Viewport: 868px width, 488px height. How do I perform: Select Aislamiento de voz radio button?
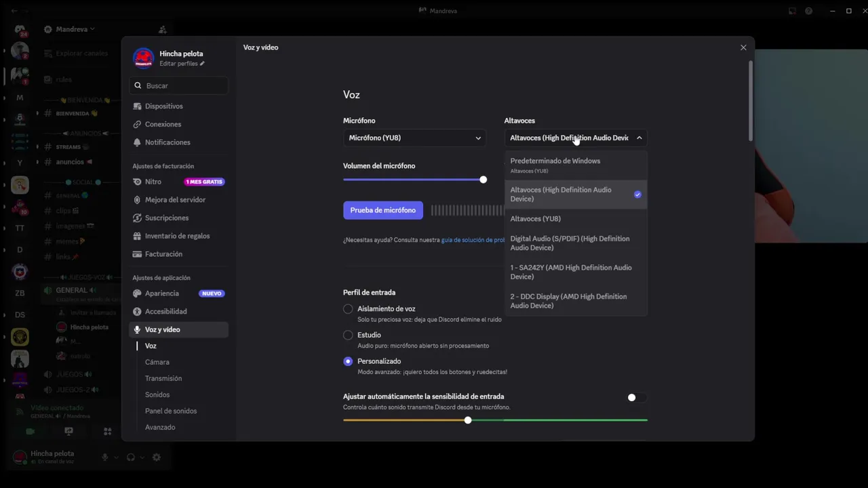click(x=348, y=309)
